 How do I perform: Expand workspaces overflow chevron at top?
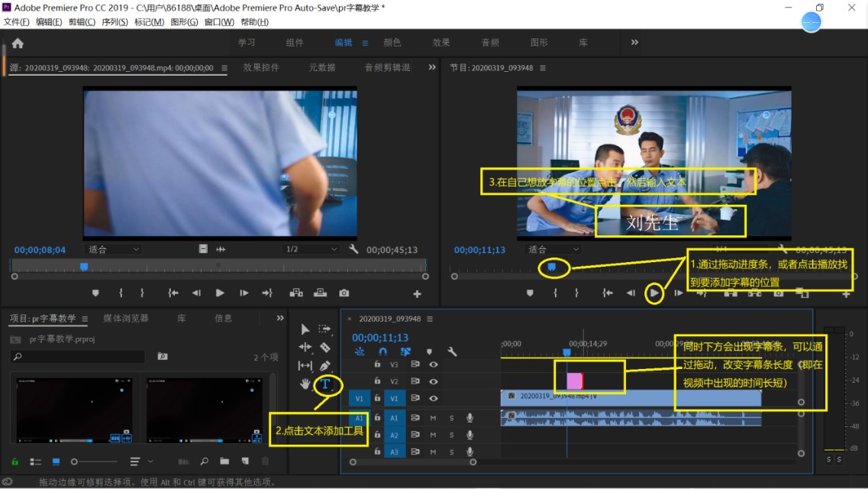[634, 43]
